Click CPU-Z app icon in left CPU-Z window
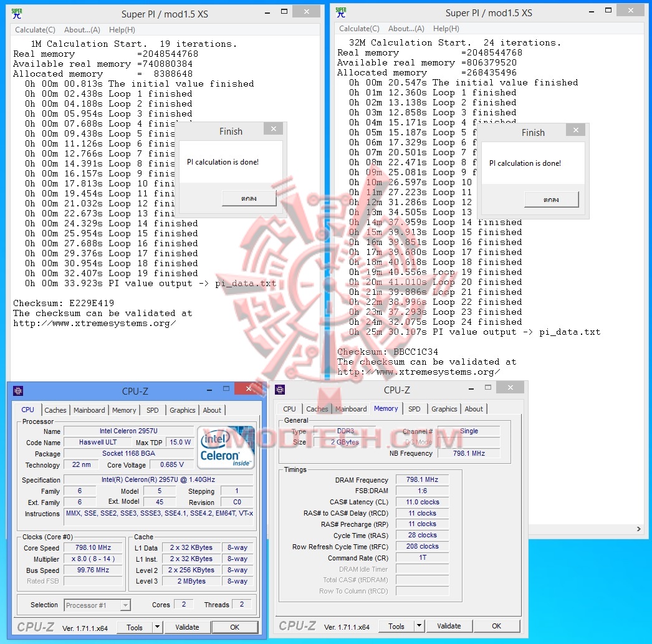The image size is (652, 644). 18,391
